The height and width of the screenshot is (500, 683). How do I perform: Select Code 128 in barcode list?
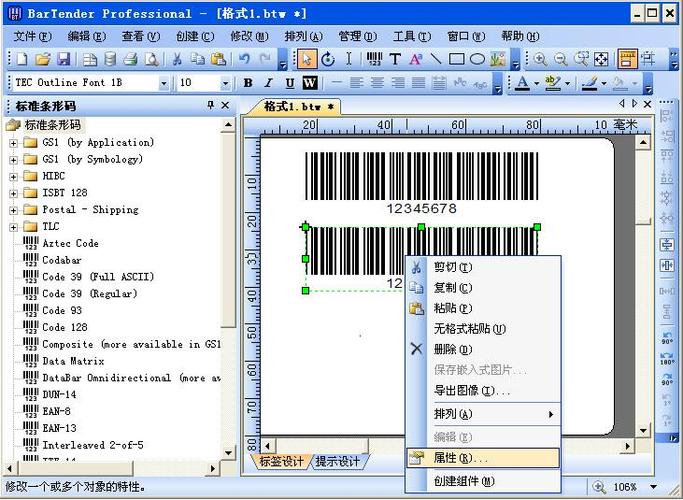[x=65, y=327]
